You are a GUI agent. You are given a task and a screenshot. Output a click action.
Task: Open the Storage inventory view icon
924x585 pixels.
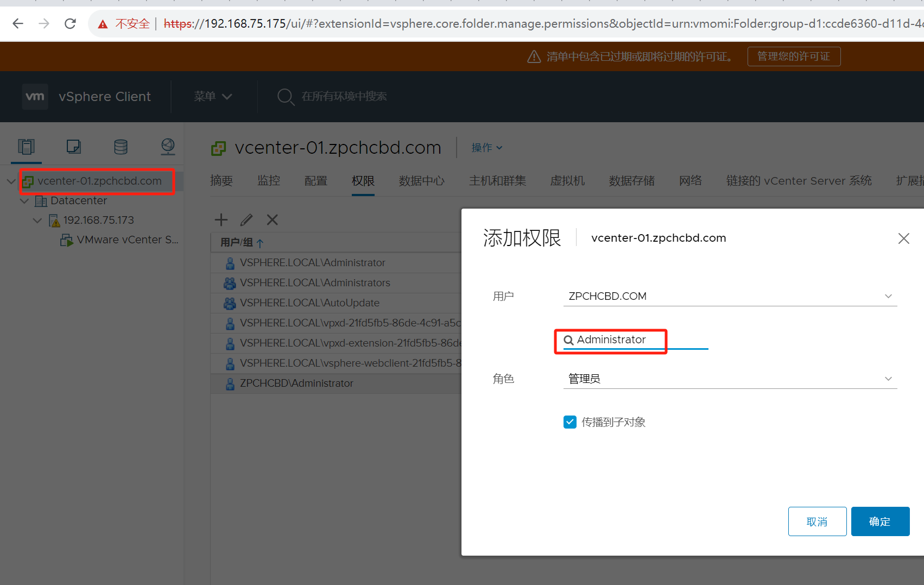point(121,147)
